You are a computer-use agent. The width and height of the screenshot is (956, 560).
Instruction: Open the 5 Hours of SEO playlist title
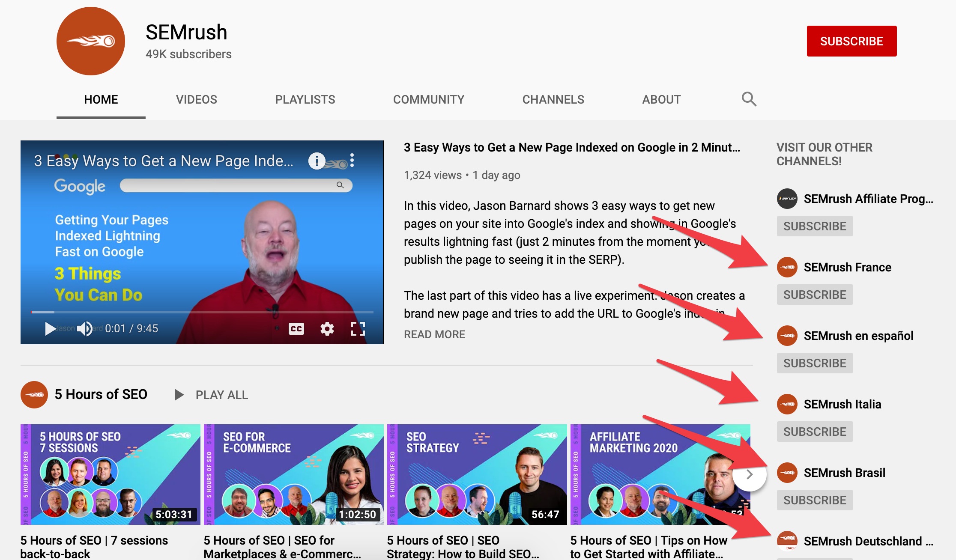[x=101, y=394]
